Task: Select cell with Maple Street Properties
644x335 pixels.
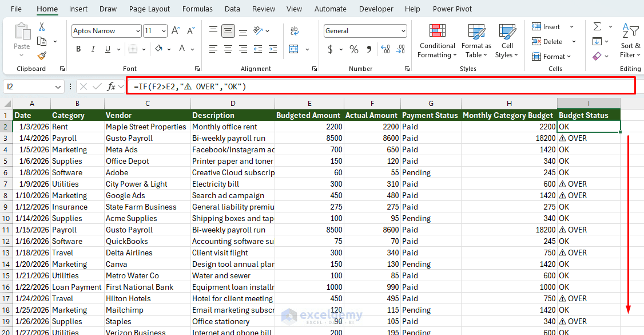Action: 148,127
